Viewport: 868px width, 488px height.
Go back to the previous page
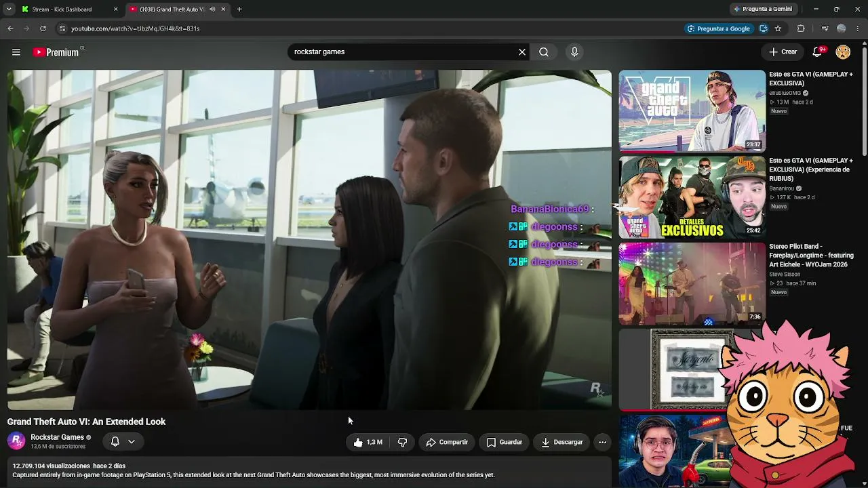(10, 28)
